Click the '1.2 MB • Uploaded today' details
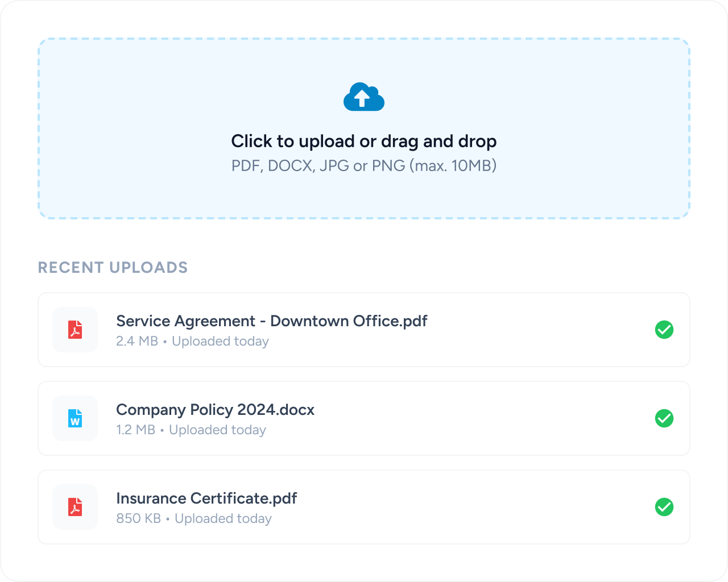Image resolution: width=728 pixels, height=582 pixels. point(191,430)
